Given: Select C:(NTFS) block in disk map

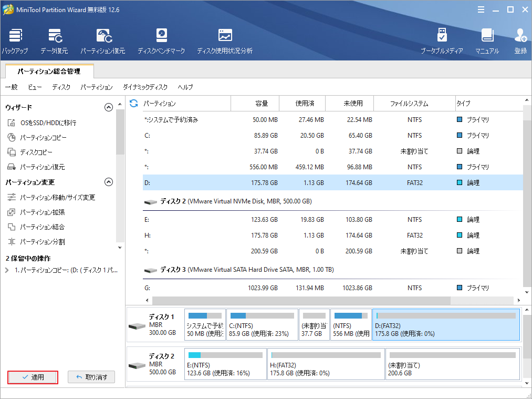Looking at the screenshot, I should pos(262,325).
